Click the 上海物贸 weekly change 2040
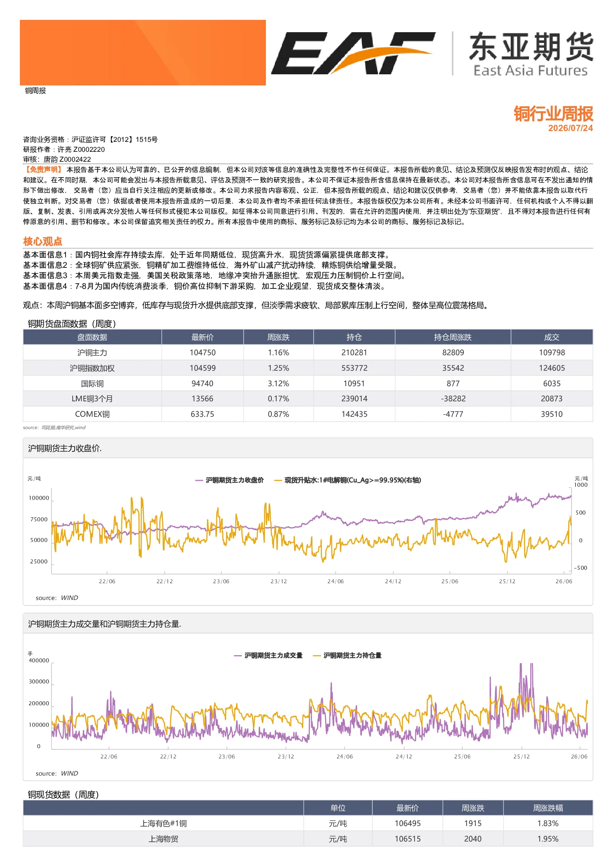The height and width of the screenshot is (863, 616). pyautogui.click(x=473, y=839)
